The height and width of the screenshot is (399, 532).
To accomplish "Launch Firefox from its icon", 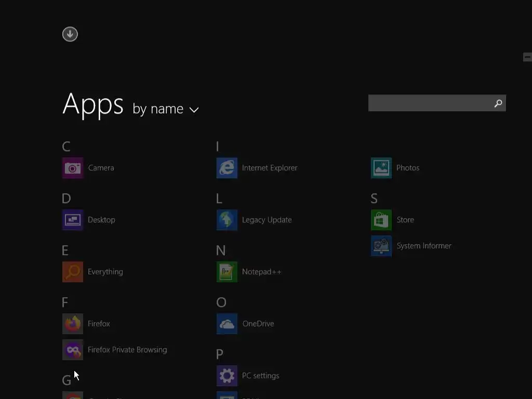I will coord(73,324).
